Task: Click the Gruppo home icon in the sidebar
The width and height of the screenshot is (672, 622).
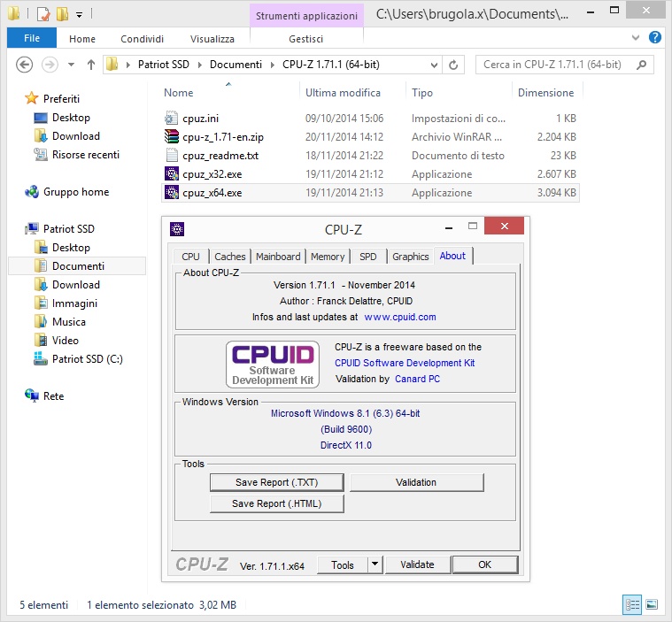Action: pyautogui.click(x=31, y=192)
